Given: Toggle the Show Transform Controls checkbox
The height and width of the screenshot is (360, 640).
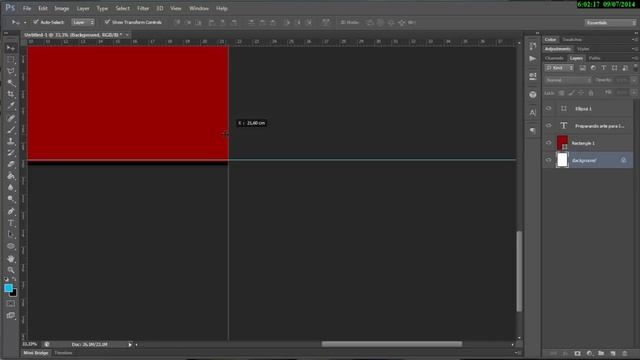Looking at the screenshot, I should (107, 22).
